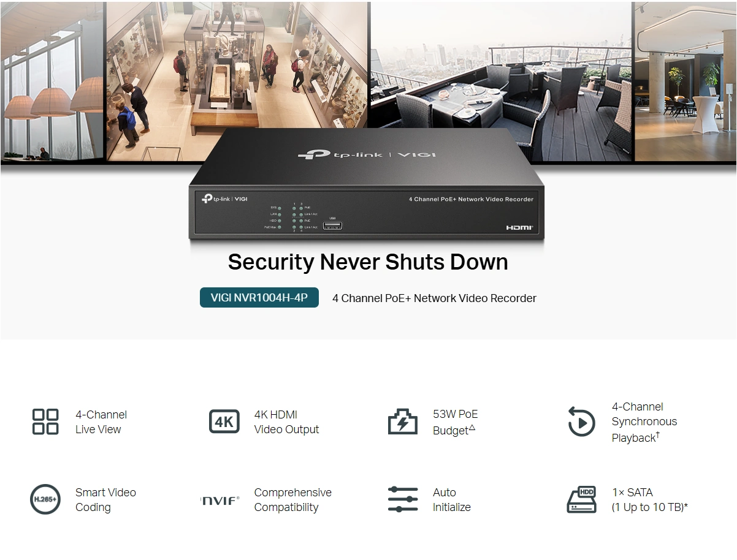This screenshot has width=737, height=560.
Task: Click the 4-Channel Synchronous Playback text
Action: (644, 422)
